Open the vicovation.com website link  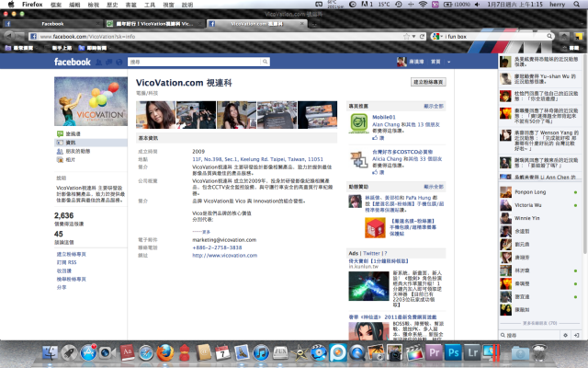click(x=224, y=256)
